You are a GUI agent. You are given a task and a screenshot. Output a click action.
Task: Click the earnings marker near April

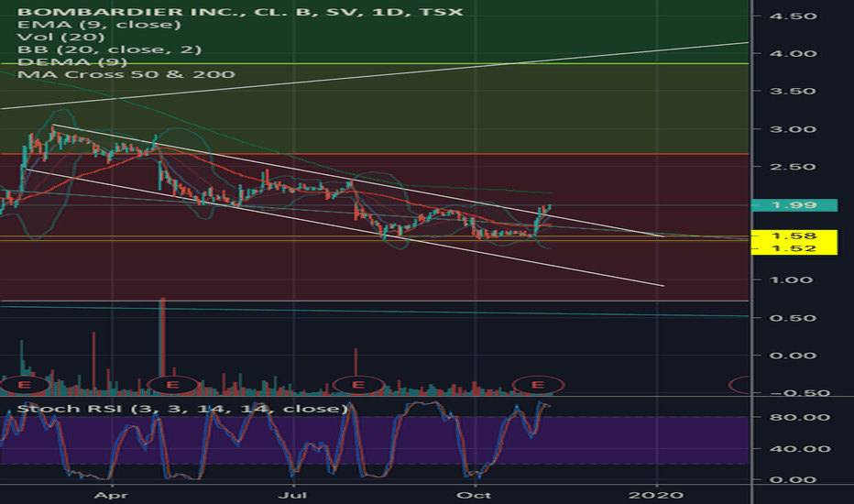(24, 385)
